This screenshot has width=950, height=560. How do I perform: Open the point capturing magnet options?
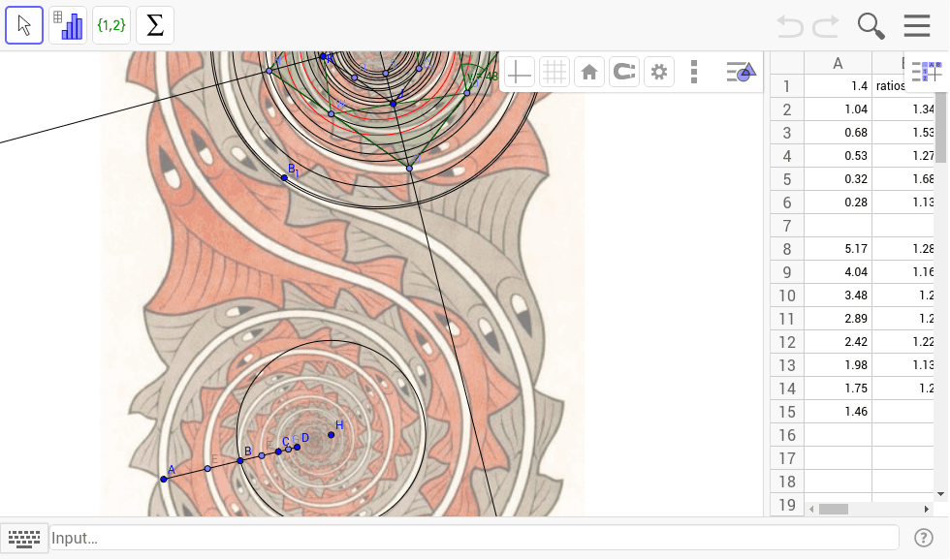624,72
